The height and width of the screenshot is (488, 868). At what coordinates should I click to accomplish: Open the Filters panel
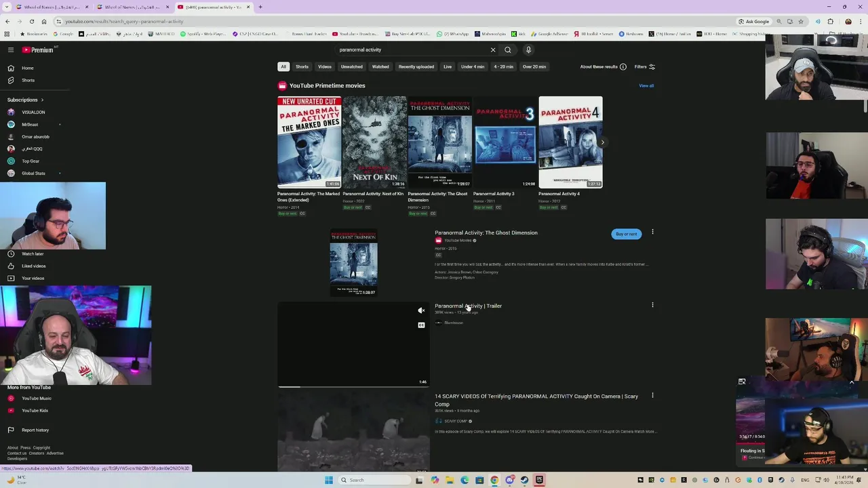click(x=645, y=66)
